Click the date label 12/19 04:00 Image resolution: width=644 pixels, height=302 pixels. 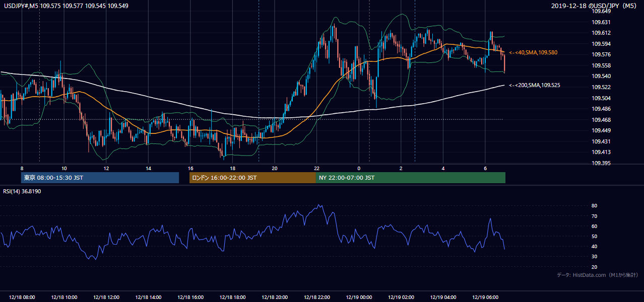click(443, 297)
